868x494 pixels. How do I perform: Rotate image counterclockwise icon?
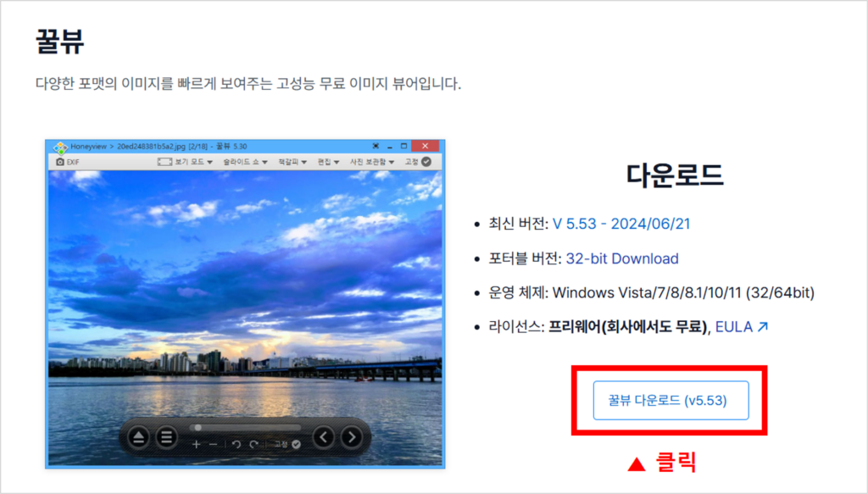pyautogui.click(x=236, y=444)
